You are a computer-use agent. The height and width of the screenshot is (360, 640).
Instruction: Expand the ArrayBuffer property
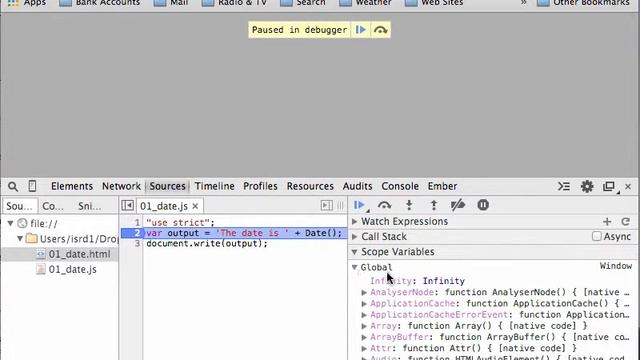pos(364,338)
